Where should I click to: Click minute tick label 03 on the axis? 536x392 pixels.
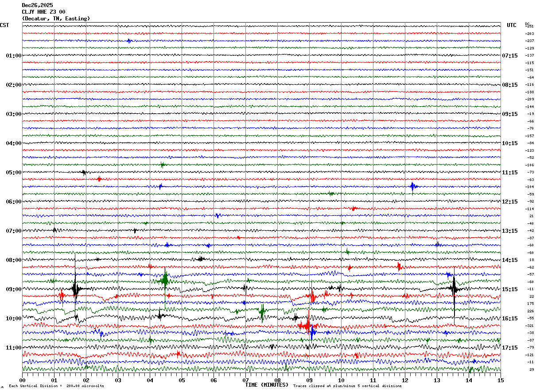tap(118, 380)
